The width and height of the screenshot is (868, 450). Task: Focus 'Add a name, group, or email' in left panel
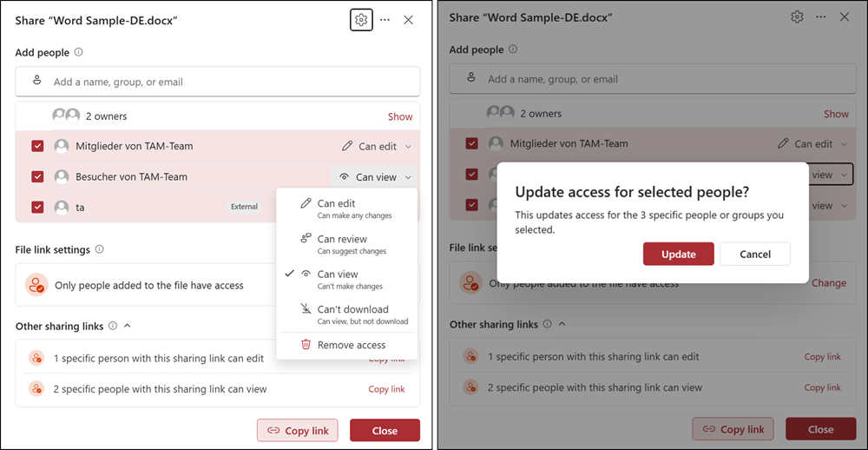(218, 82)
